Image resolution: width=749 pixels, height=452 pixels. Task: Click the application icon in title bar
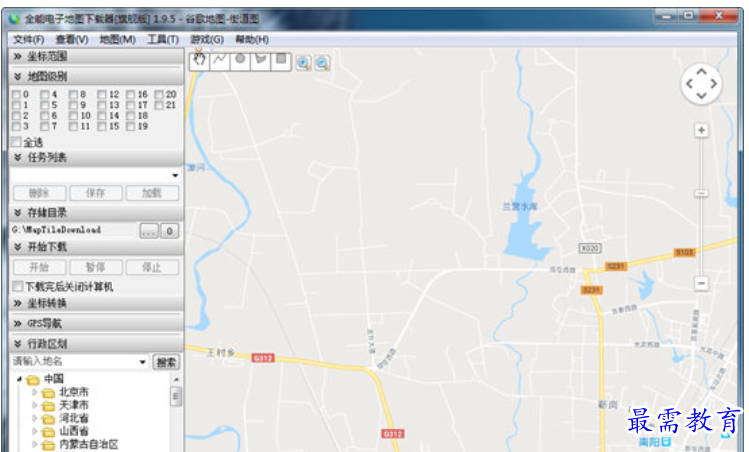(x=14, y=19)
